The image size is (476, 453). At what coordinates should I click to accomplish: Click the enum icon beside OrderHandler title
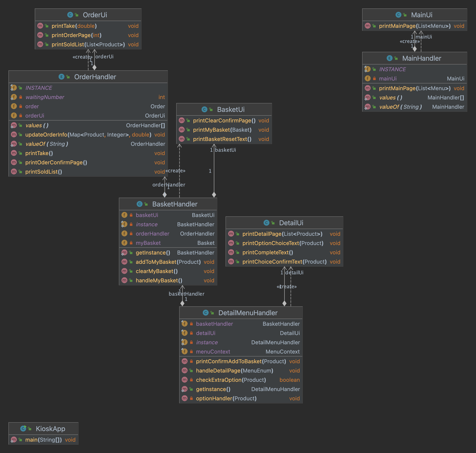tap(61, 77)
